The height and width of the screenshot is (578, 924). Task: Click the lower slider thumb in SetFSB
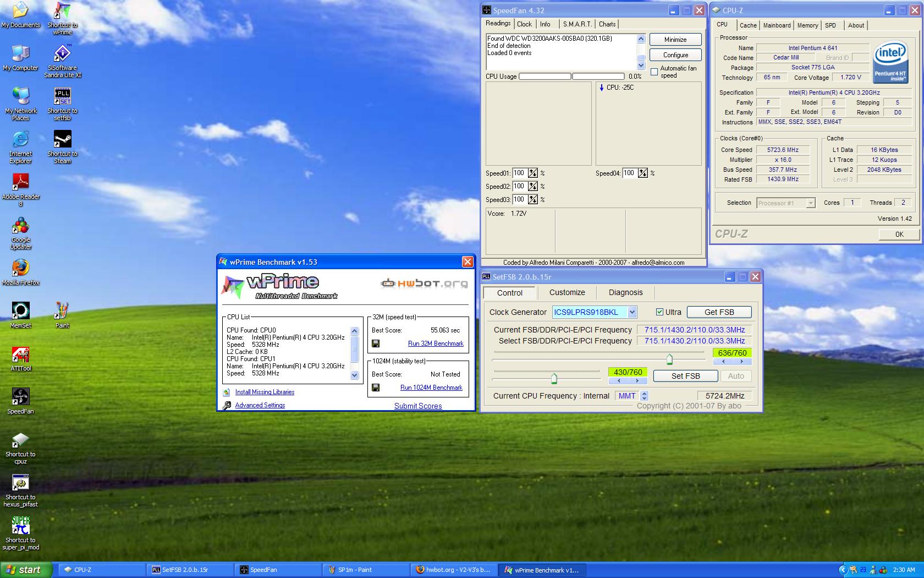(554, 379)
